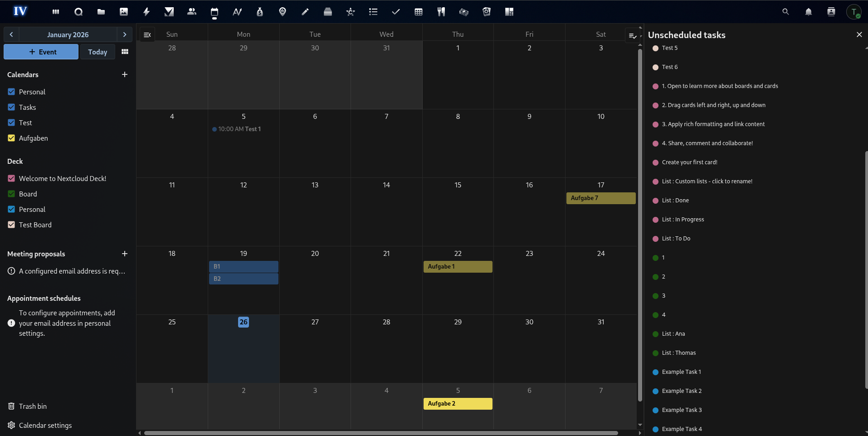Open unified search with the magnifier icon
Image resolution: width=868 pixels, height=436 pixels.
point(786,11)
